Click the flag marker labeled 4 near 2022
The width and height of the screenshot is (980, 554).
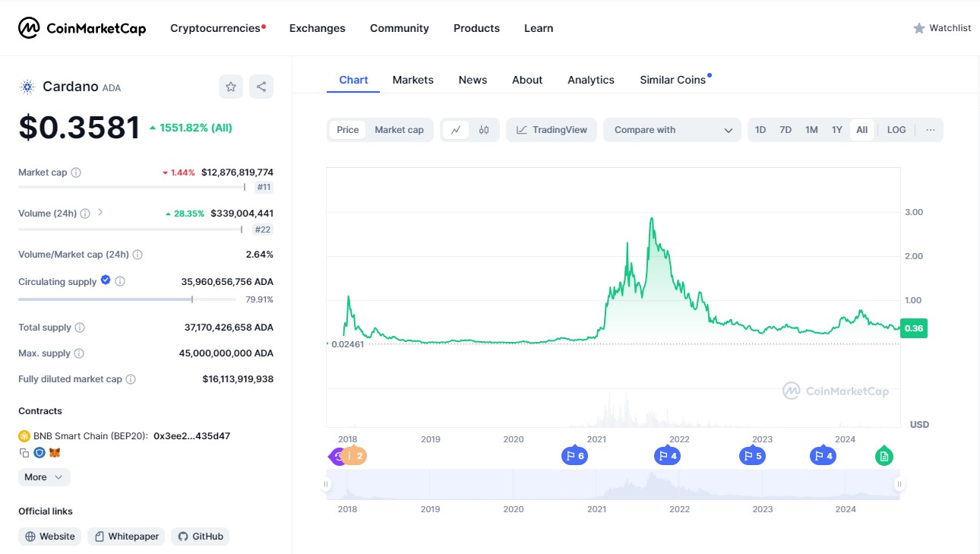(667, 456)
